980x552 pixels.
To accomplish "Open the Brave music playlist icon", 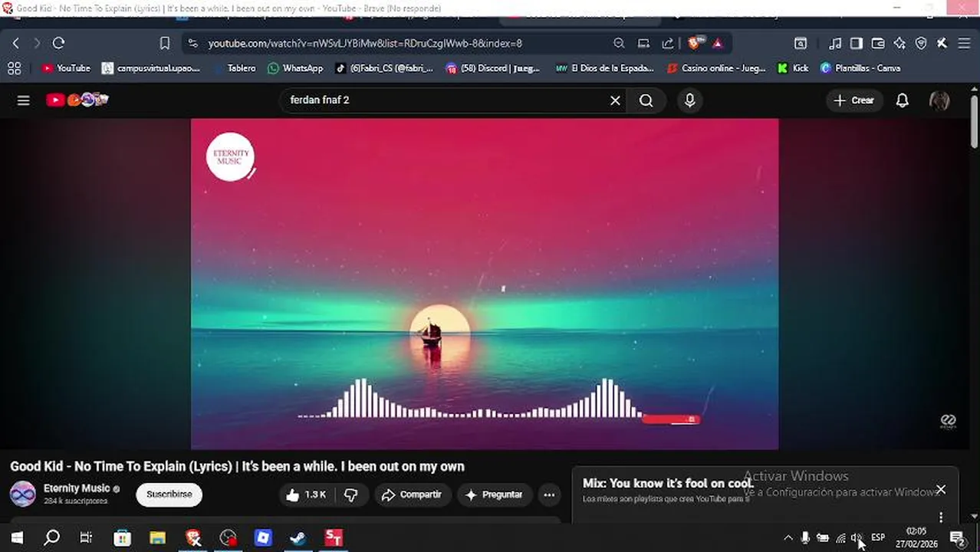I will (835, 44).
